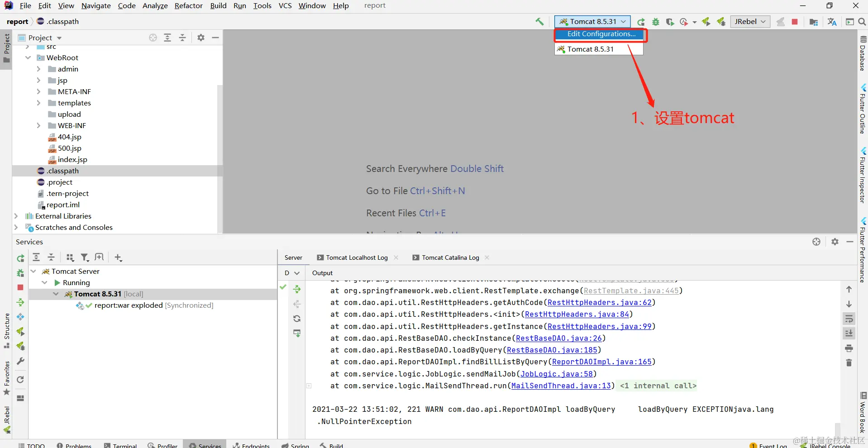
Task: Collapse the Tomcat Server node in Services
Action: click(33, 271)
